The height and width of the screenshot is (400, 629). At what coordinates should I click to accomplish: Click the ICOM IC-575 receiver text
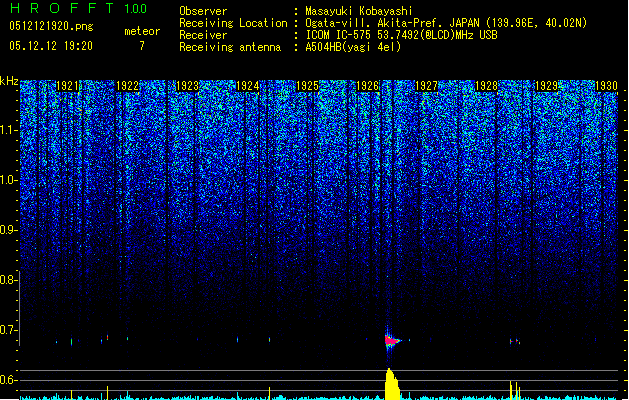[x=401, y=35]
